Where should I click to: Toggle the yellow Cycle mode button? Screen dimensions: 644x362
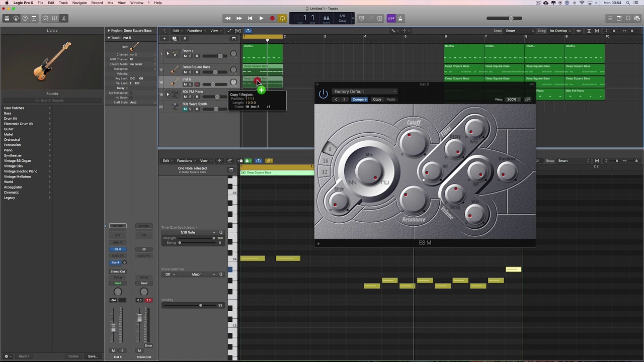tap(282, 19)
